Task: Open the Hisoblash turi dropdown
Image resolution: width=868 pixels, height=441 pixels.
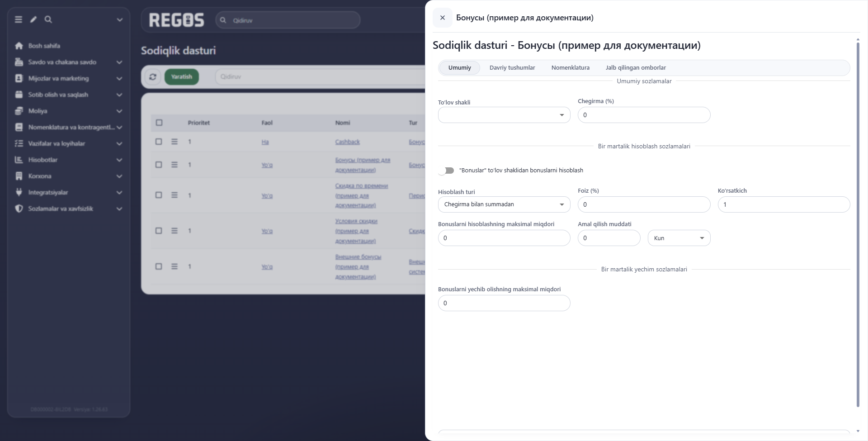Action: coord(504,204)
